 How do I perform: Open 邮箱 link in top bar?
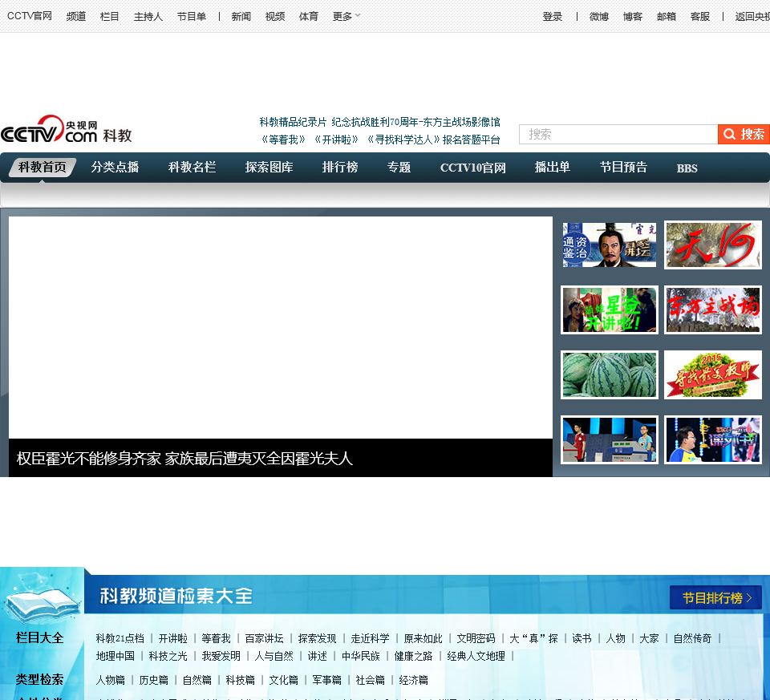pos(667,16)
